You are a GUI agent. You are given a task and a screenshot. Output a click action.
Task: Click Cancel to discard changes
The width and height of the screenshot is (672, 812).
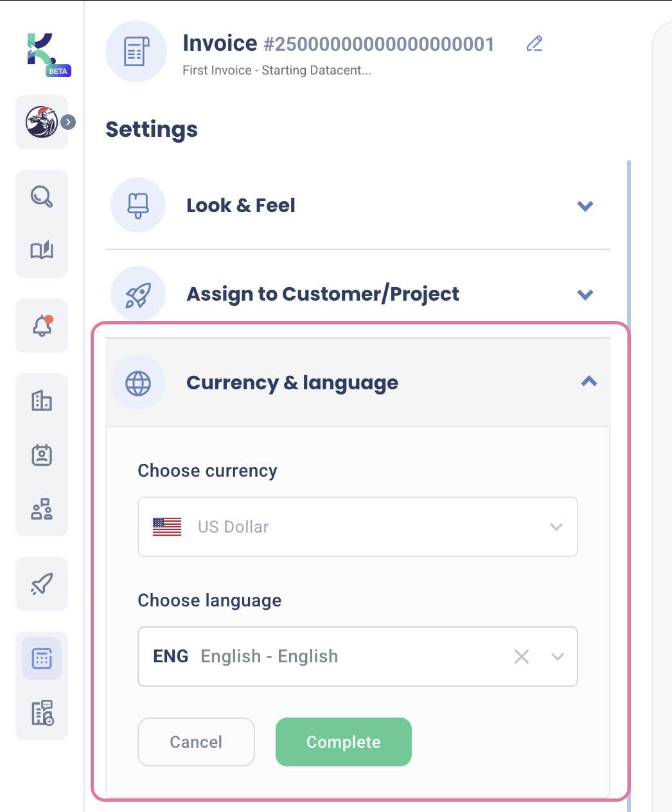(x=195, y=742)
